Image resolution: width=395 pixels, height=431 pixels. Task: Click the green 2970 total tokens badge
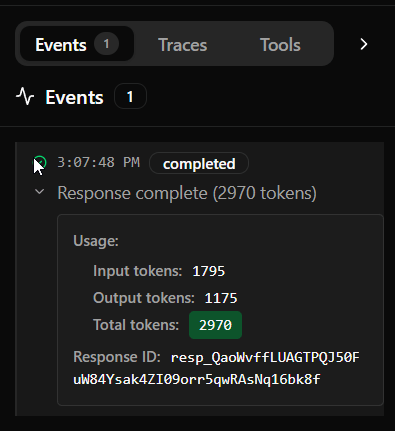click(215, 325)
